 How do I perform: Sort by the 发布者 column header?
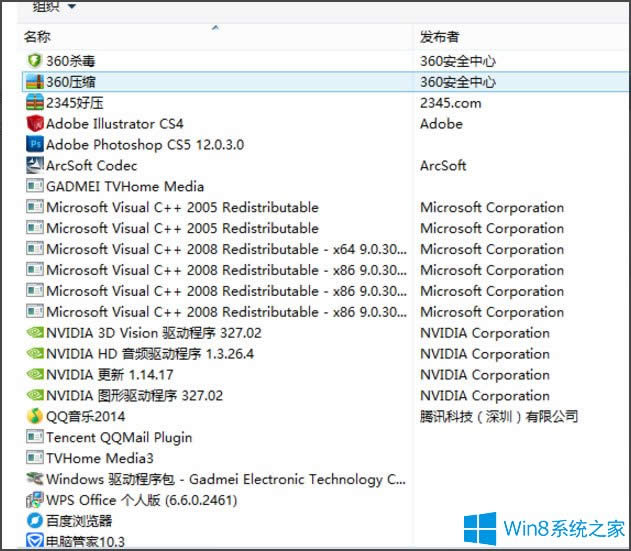[x=440, y=37]
